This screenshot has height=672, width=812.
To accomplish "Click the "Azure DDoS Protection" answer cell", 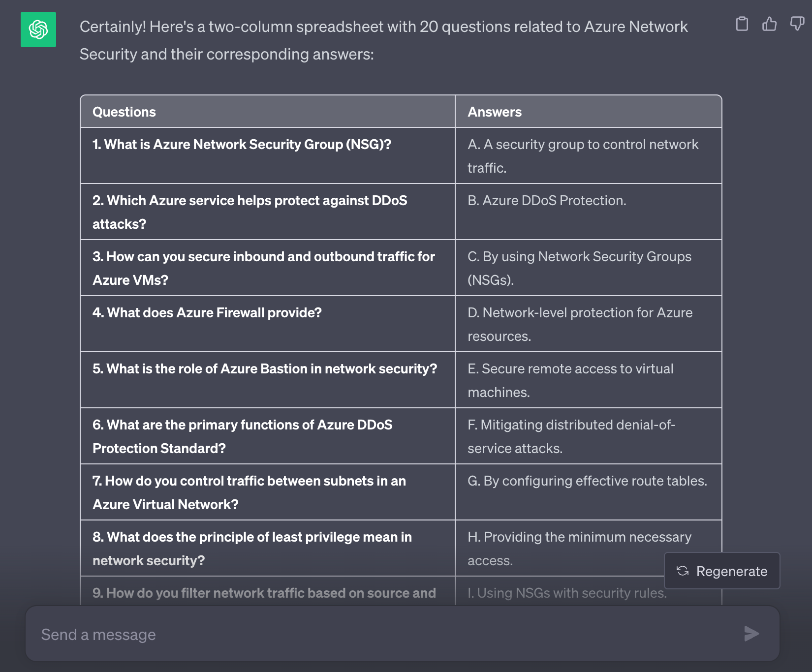I will [547, 200].
